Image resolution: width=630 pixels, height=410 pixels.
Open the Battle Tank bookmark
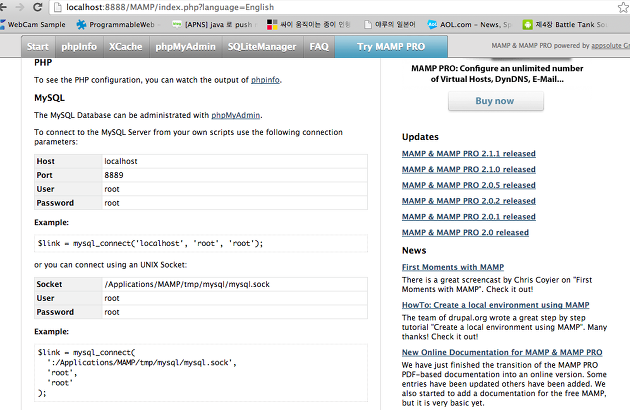click(564, 25)
